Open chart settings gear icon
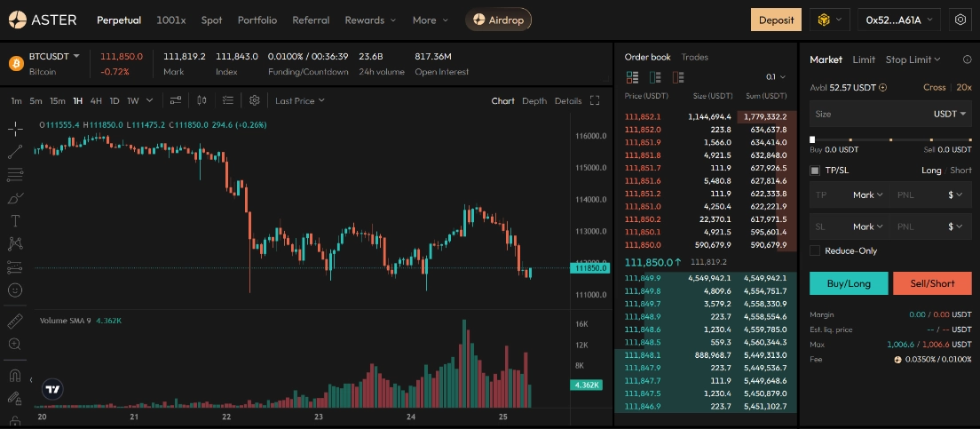 (255, 100)
